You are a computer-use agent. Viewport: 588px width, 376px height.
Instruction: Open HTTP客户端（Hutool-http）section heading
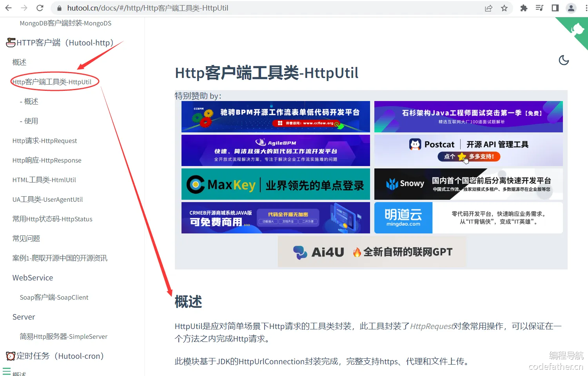point(60,43)
